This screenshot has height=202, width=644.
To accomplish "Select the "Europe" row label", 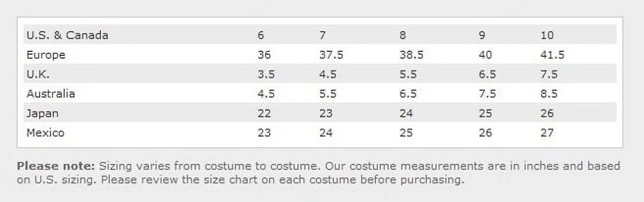I will [x=46, y=55].
